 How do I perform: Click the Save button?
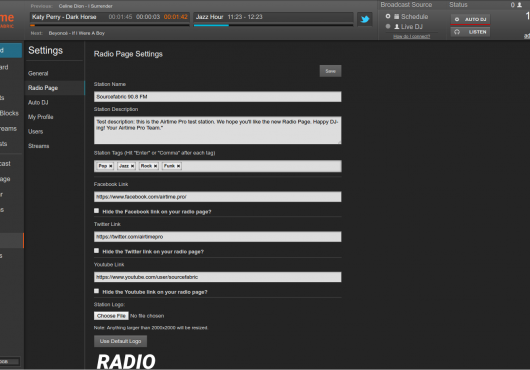pos(330,71)
